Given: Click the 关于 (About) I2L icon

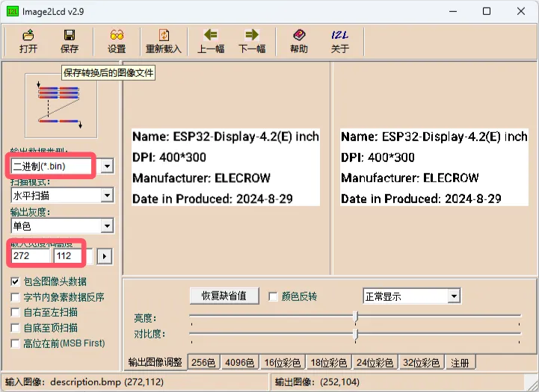Looking at the screenshot, I should coord(339,35).
